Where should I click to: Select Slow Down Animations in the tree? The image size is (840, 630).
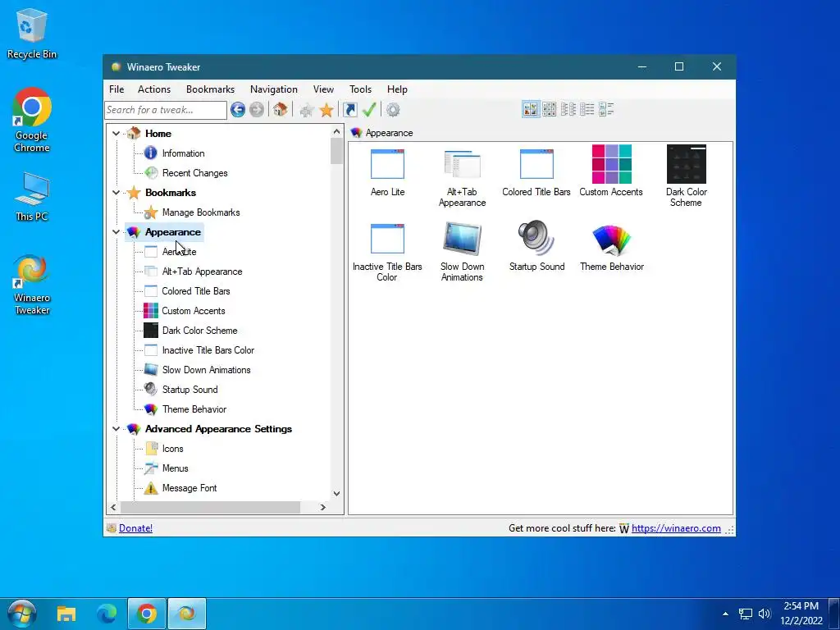click(206, 370)
